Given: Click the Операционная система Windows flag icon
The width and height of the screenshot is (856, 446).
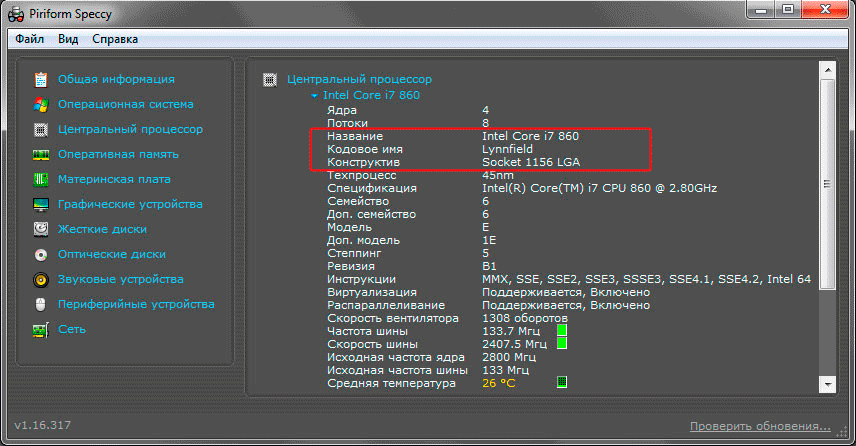Looking at the screenshot, I should click(x=41, y=104).
